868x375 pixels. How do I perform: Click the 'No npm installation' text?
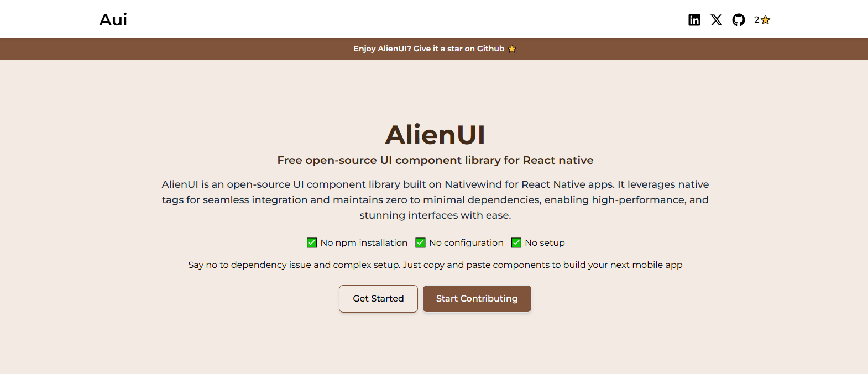(x=364, y=243)
